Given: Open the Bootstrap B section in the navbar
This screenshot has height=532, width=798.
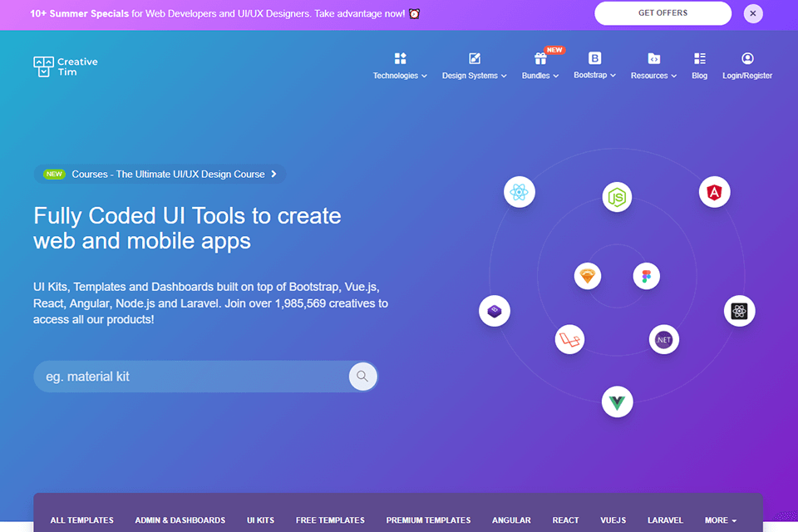Looking at the screenshot, I should point(594,65).
